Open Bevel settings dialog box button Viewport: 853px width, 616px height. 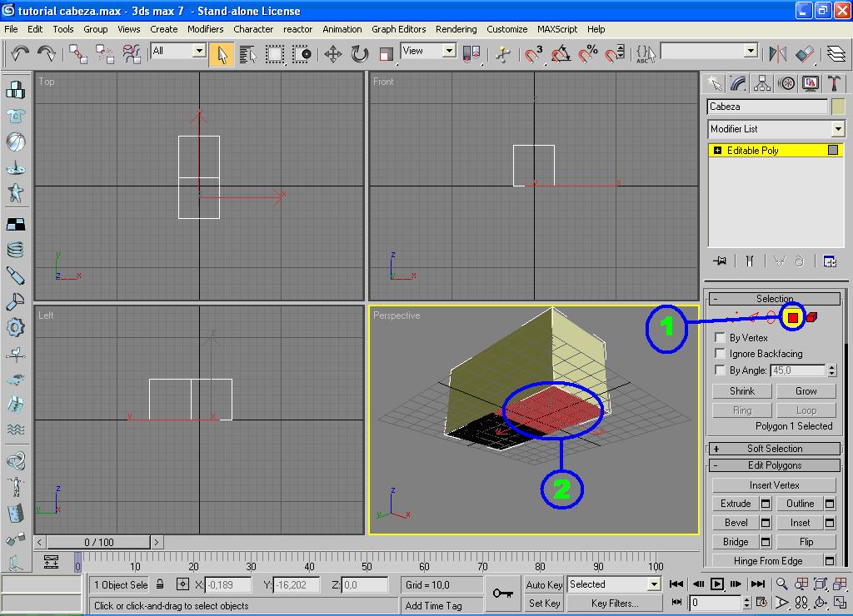click(766, 523)
